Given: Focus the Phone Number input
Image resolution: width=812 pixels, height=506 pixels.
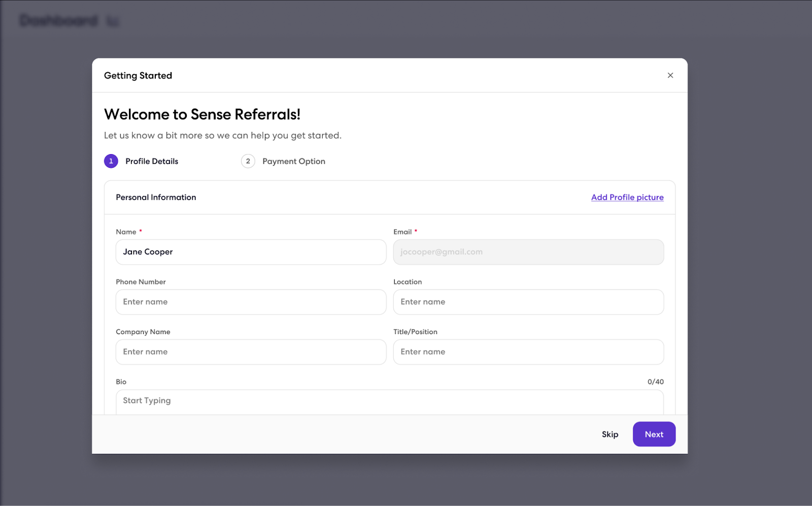Looking at the screenshot, I should pos(251,302).
